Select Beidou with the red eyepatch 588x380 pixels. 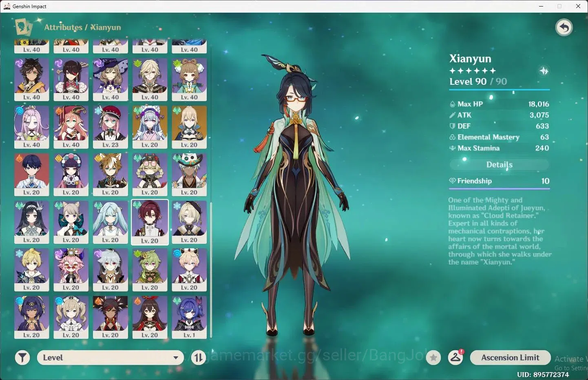pos(71,80)
